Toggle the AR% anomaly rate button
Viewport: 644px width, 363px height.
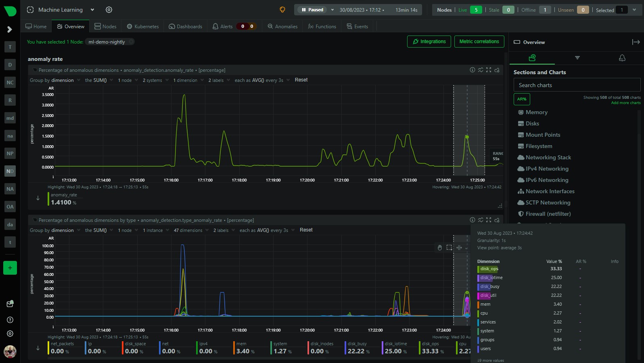[x=522, y=99]
